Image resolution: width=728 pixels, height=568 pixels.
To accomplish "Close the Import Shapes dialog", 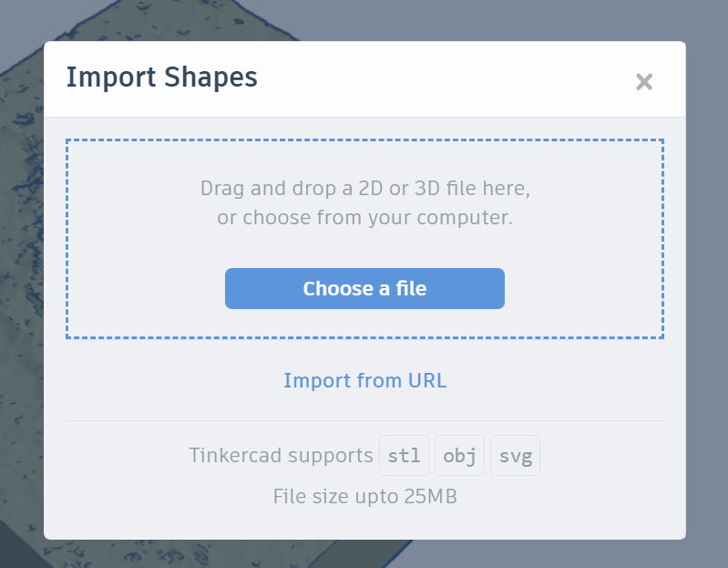I will [644, 82].
